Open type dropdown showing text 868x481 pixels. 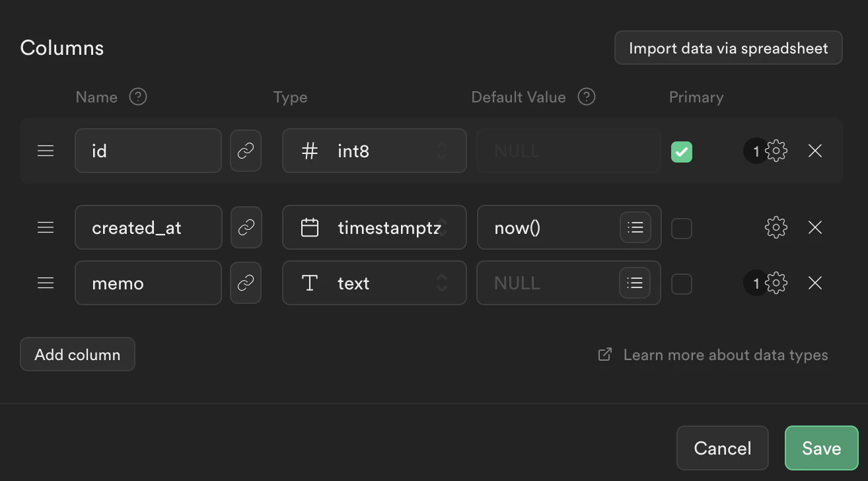[x=375, y=283]
